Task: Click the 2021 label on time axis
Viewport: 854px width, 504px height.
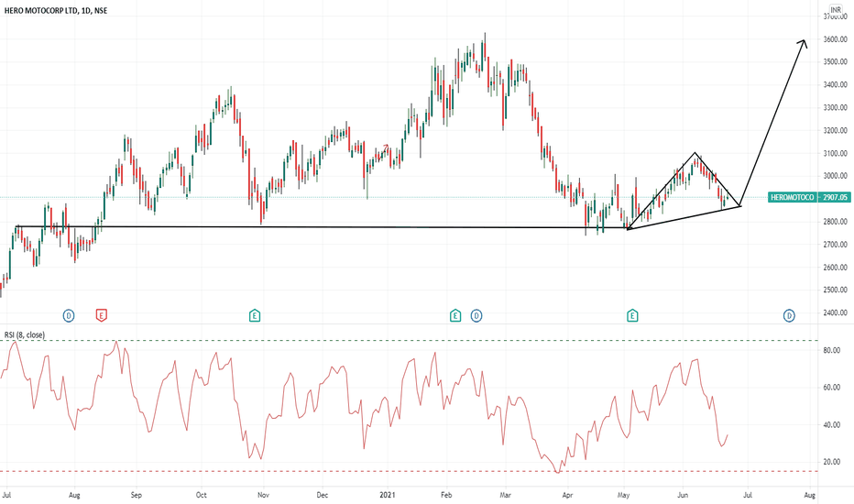Action: click(388, 495)
